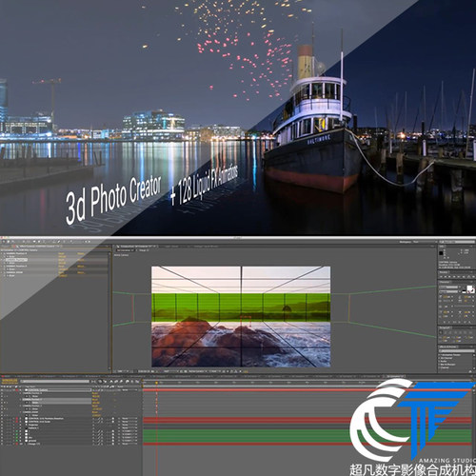Expand Blur & Sharpen category in Effects & Presets
This screenshot has height=476, width=476.
[439, 365]
